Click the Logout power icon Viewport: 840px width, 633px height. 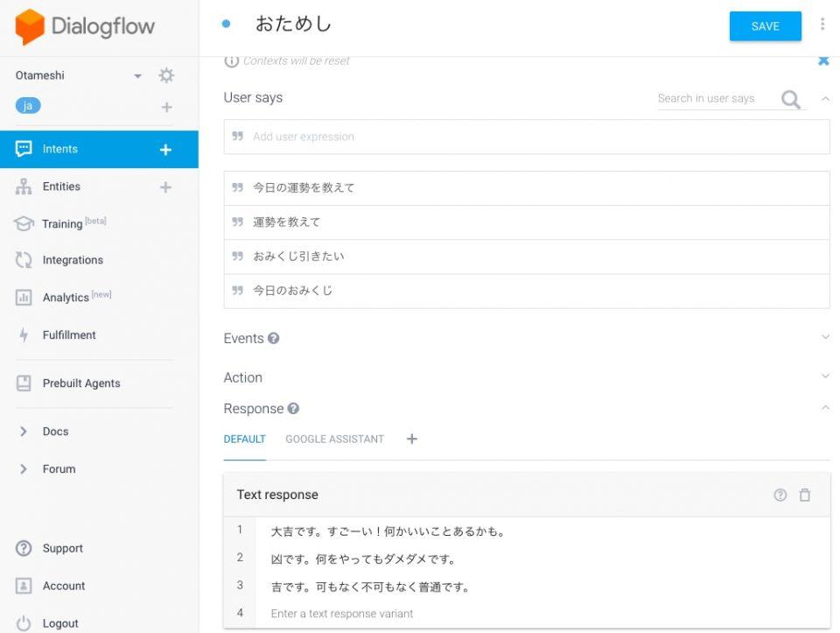[x=24, y=622]
